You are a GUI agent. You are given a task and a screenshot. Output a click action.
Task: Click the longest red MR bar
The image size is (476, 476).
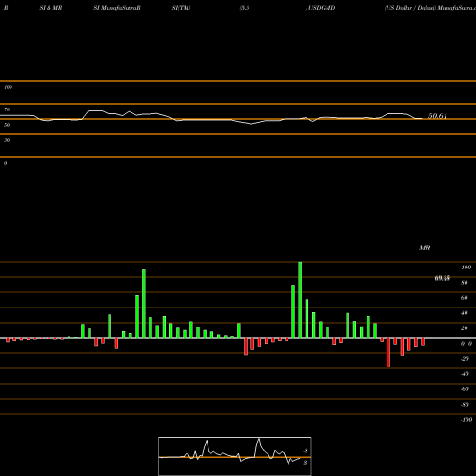(x=388, y=352)
